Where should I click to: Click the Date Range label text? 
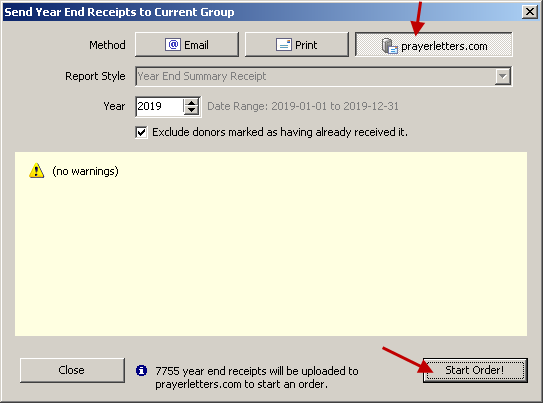click(303, 106)
